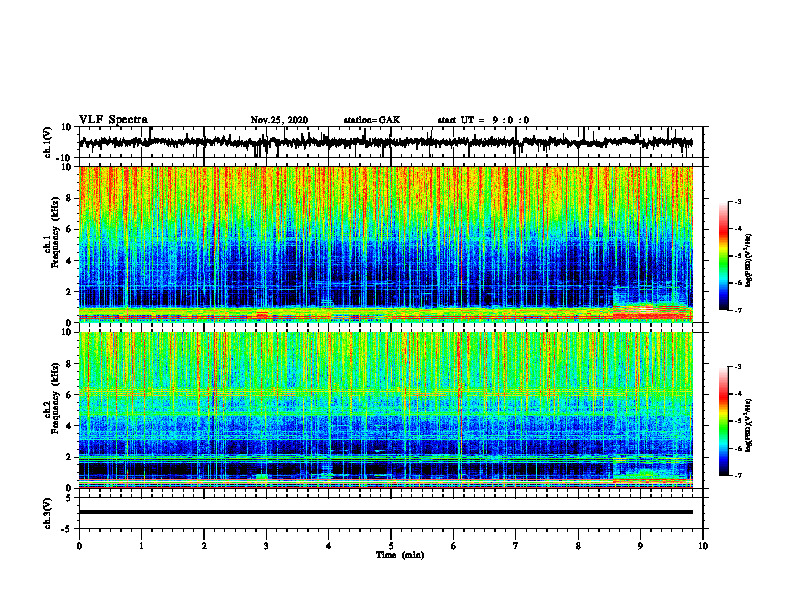Click the "8" kHz tick on ch.1 spectrogram
Screen dimensions: 792x612
69,198
